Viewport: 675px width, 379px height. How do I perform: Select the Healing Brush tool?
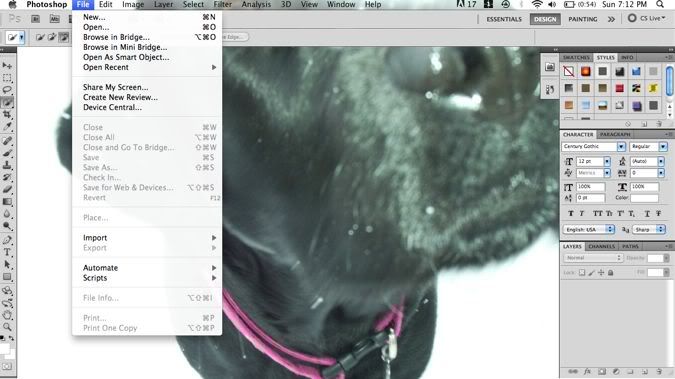[x=7, y=141]
